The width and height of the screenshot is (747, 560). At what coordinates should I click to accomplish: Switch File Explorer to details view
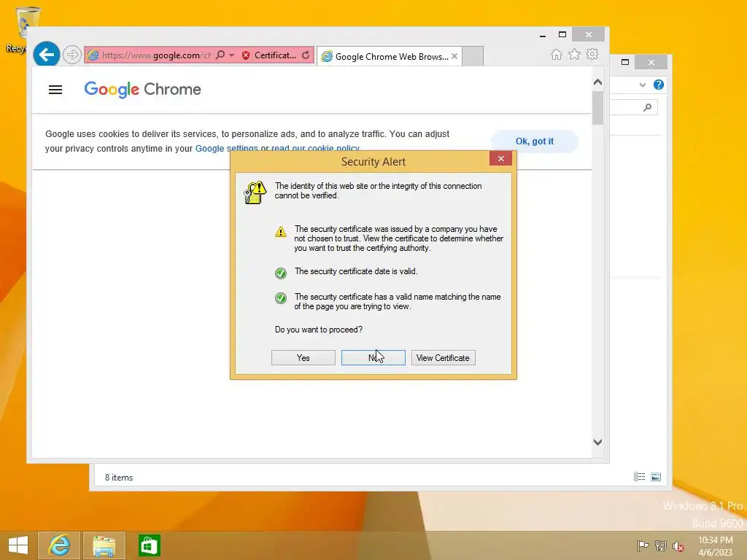639,477
